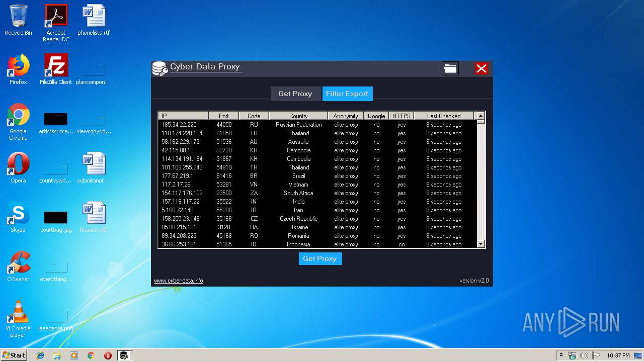
Task: Open the courtbag.jpg image file
Action: [x=56, y=221]
